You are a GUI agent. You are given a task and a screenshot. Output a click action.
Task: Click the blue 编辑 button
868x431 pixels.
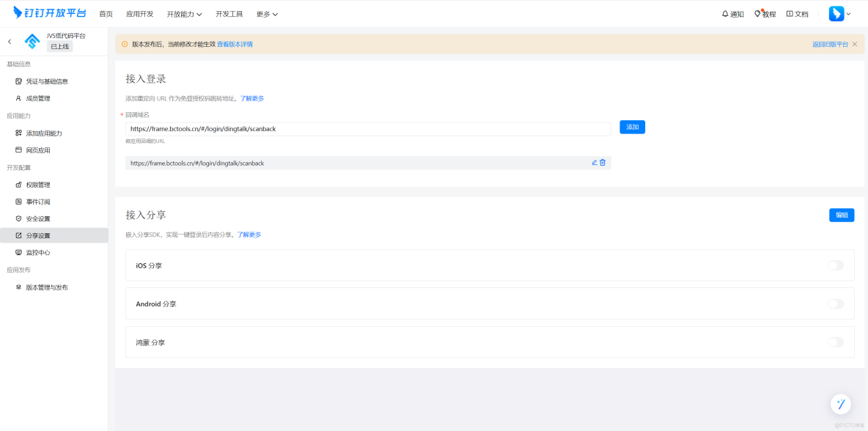[x=842, y=215]
